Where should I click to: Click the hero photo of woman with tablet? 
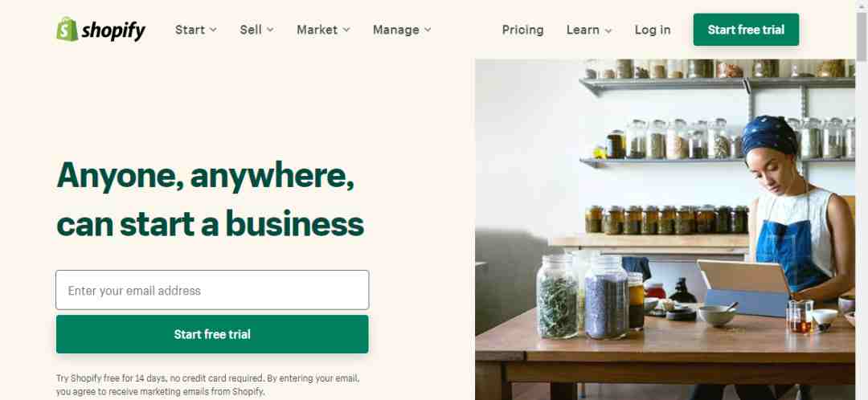click(x=665, y=229)
